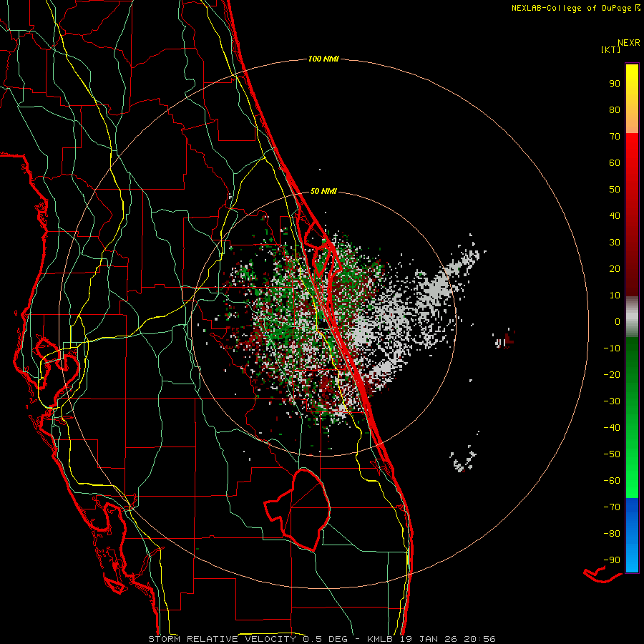Click the 20:56 timestamp in the caption
This screenshot has height=644, width=644.
[x=479, y=639]
